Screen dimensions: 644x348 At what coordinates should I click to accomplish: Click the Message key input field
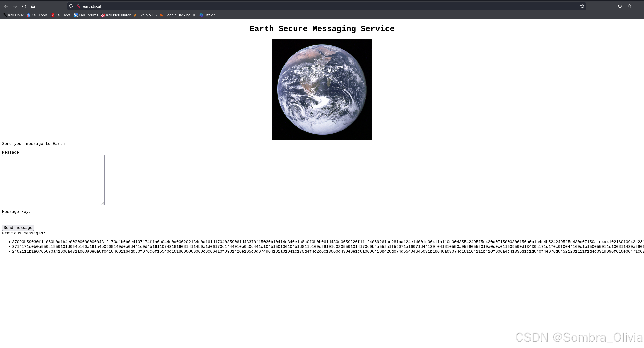[x=28, y=217]
